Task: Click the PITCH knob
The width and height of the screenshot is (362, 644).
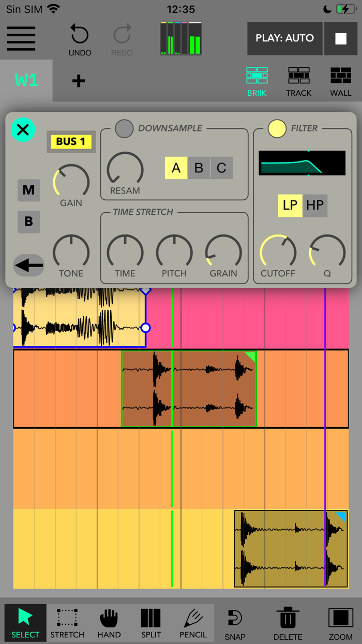Action: click(x=174, y=252)
